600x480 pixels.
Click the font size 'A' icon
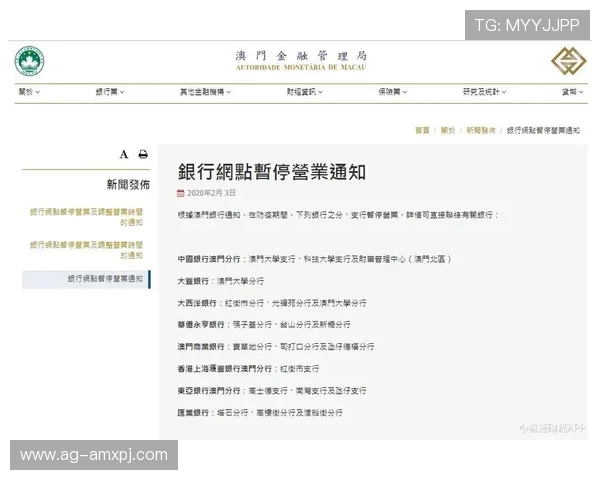click(x=124, y=155)
